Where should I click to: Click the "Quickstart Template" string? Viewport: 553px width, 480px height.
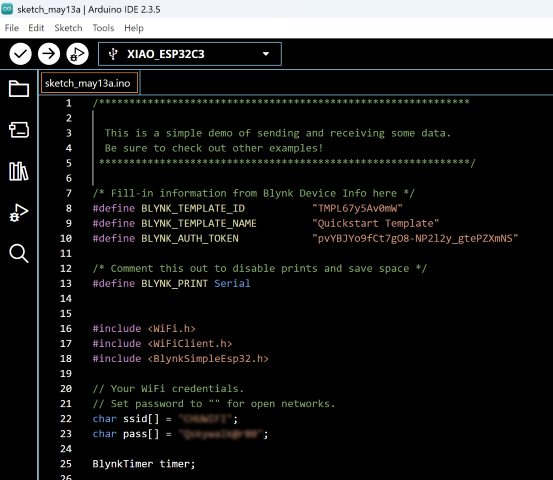pyautogui.click(x=376, y=223)
